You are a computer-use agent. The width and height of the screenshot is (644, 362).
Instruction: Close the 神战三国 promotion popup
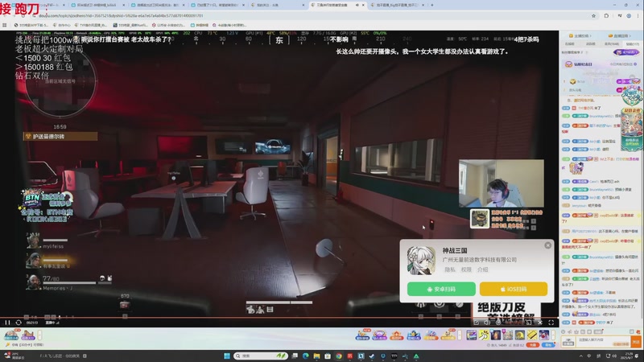pyautogui.click(x=548, y=245)
